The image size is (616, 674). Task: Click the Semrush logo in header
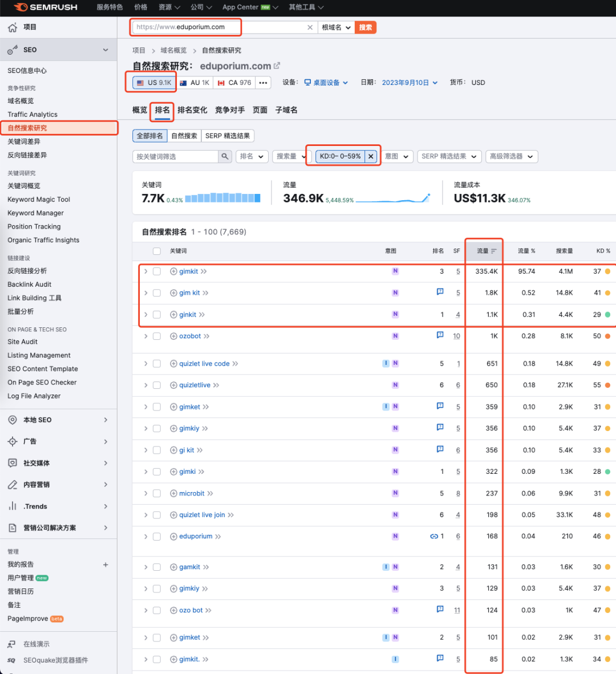(46, 7)
